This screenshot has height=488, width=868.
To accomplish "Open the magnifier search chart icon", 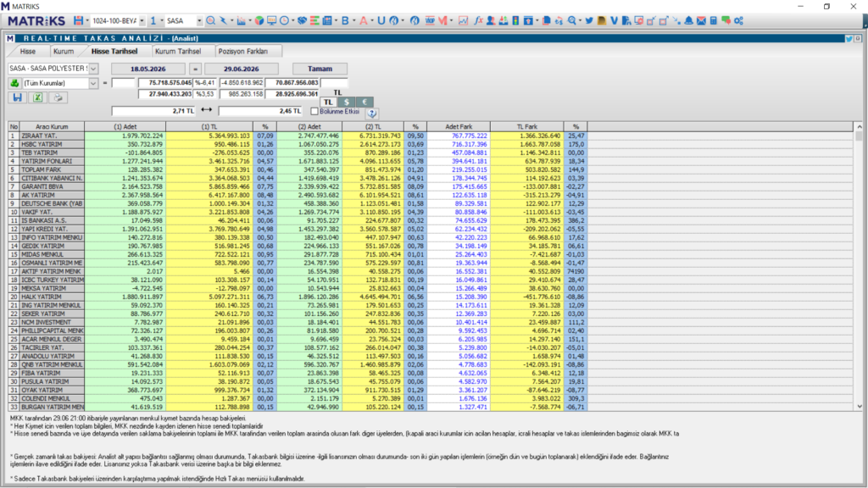I will (211, 20).
